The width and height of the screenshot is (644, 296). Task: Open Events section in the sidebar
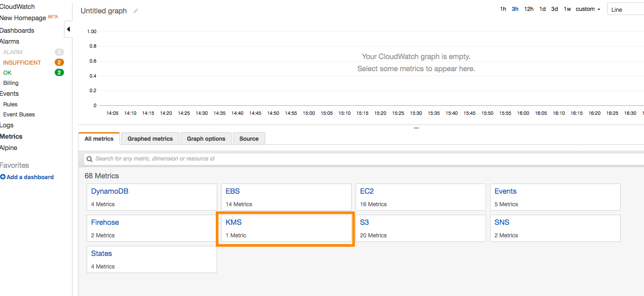tap(9, 93)
